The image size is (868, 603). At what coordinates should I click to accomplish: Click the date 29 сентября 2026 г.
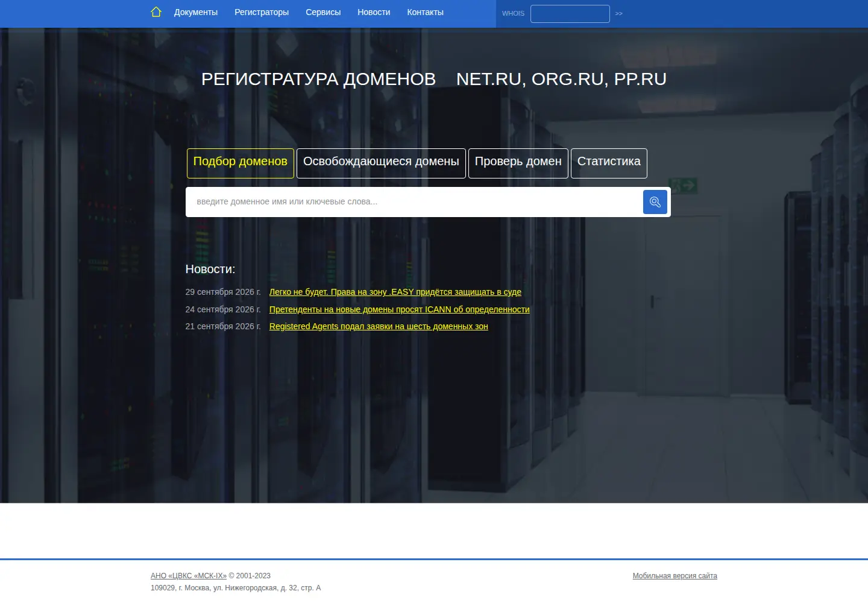223,292
